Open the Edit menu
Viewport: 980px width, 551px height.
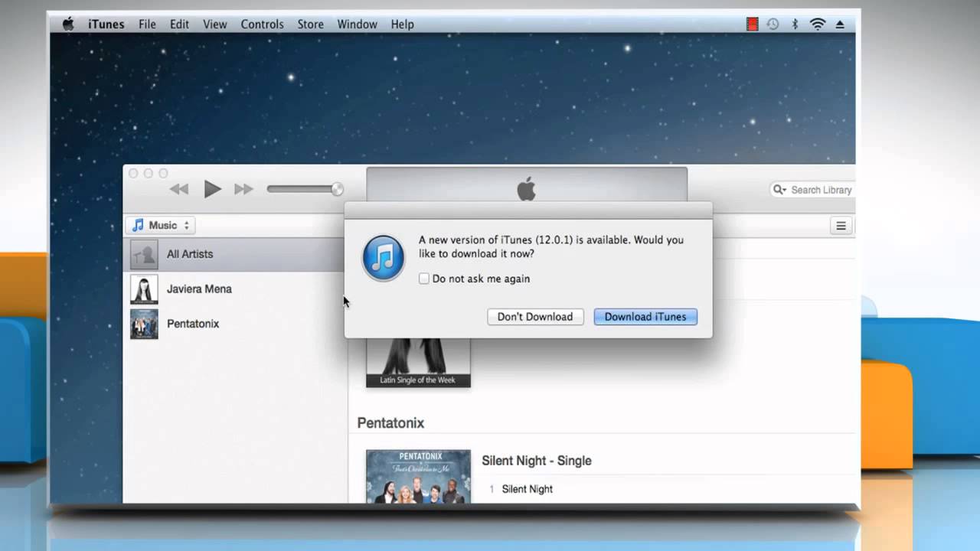tap(179, 24)
